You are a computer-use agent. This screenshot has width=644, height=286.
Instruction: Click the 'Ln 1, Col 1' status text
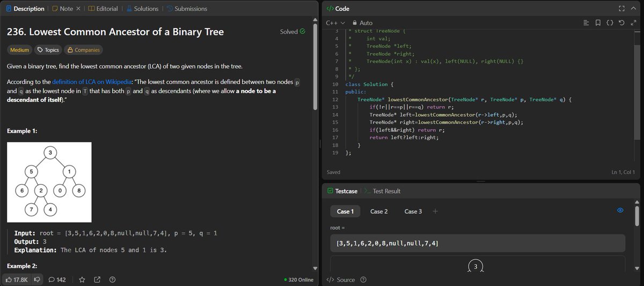point(623,172)
